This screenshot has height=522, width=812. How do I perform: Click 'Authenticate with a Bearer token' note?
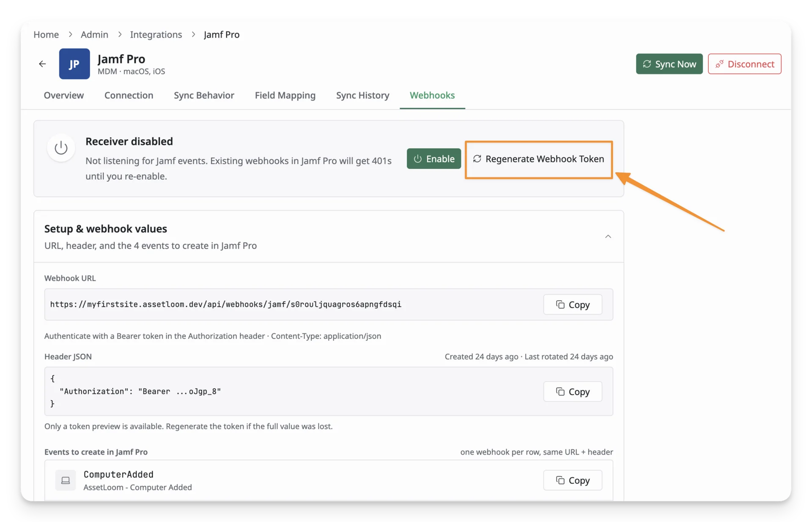coord(213,336)
